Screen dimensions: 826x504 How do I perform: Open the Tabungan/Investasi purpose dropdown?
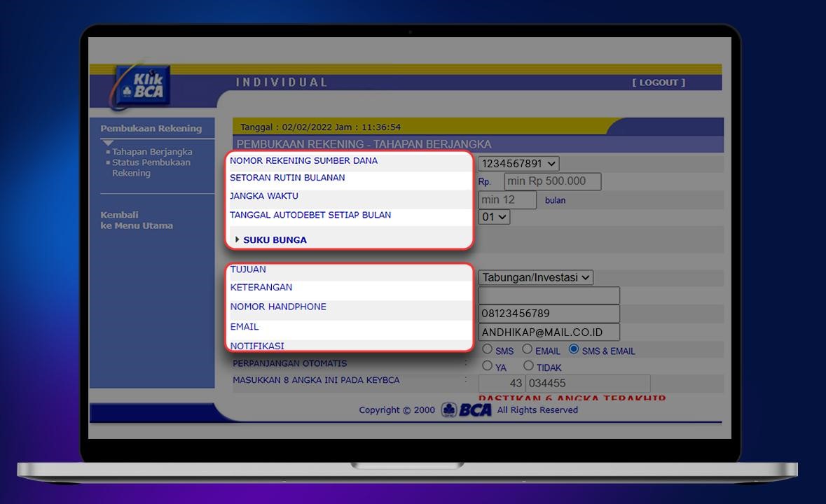coord(535,278)
